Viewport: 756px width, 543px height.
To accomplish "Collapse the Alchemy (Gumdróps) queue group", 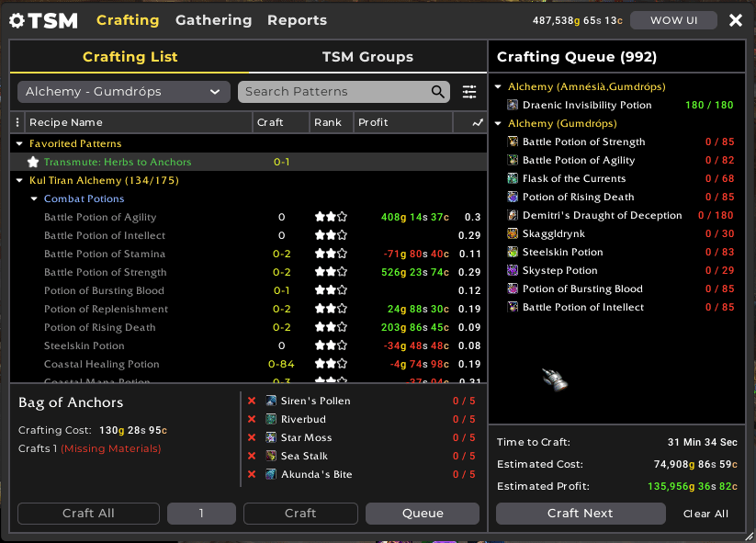I will coord(498,123).
